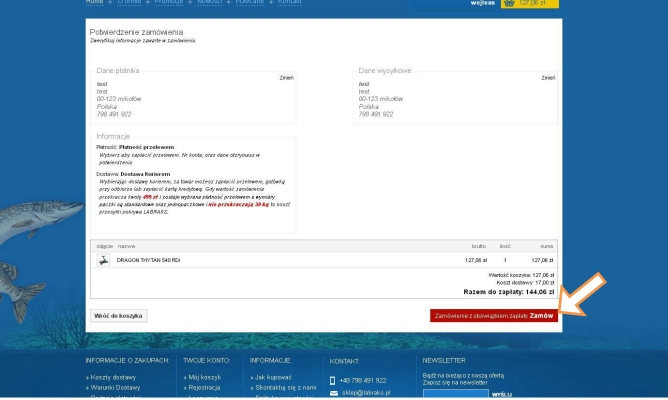Viewport: 668px width, 400px height.
Task: Click the newsletter email input field
Action: pyautogui.click(x=455, y=394)
